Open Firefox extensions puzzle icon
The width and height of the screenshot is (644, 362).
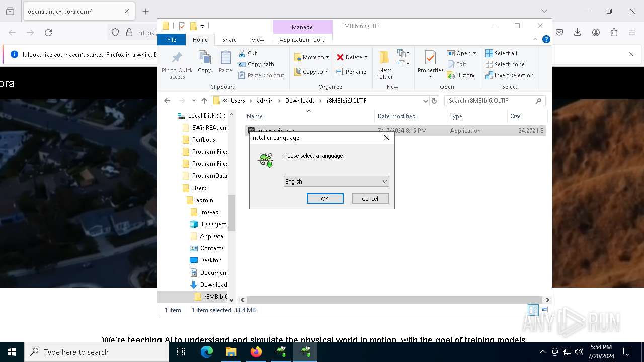[614, 33]
